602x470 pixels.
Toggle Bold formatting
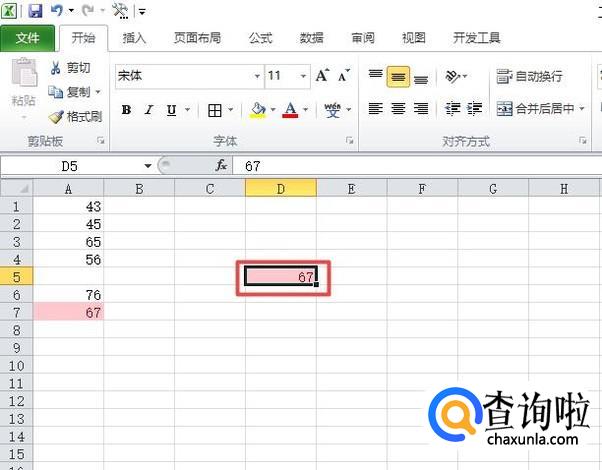[126, 110]
